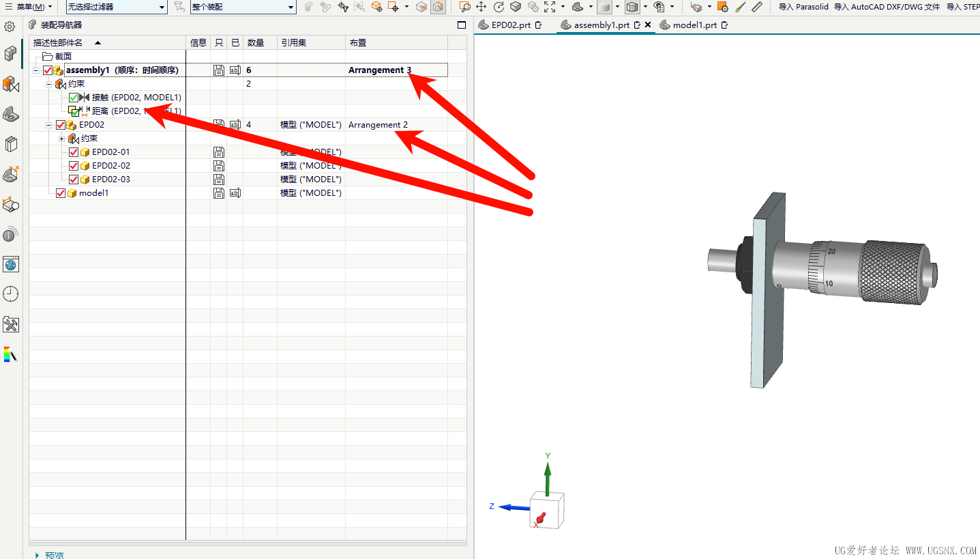
Task: Click the Rotate view tool
Action: 499,7
